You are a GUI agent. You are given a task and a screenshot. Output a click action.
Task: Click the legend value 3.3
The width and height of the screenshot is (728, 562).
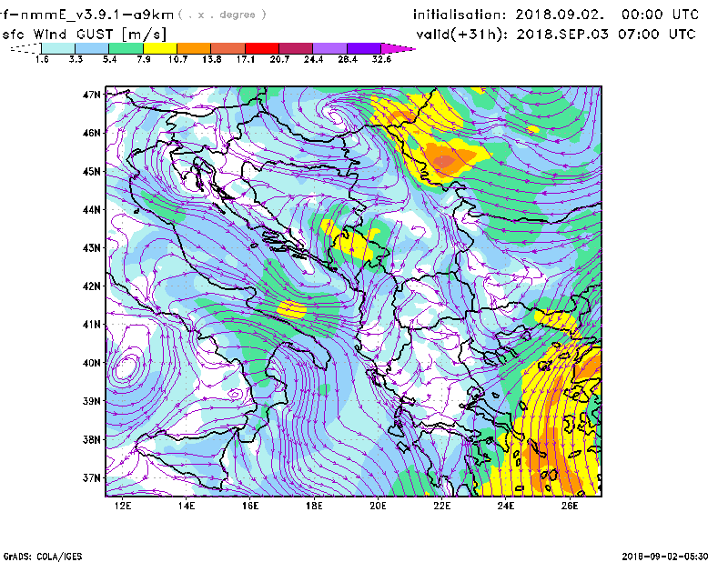tap(76, 59)
